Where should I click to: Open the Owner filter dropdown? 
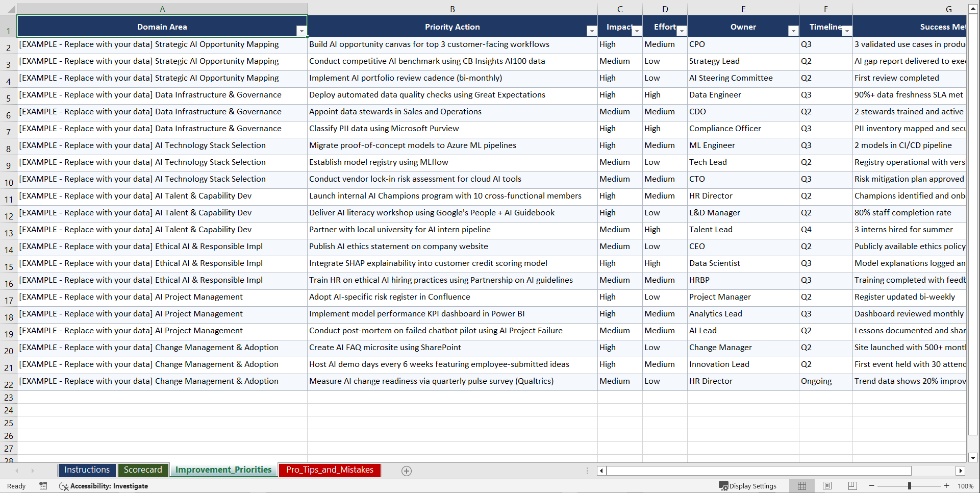(x=794, y=31)
